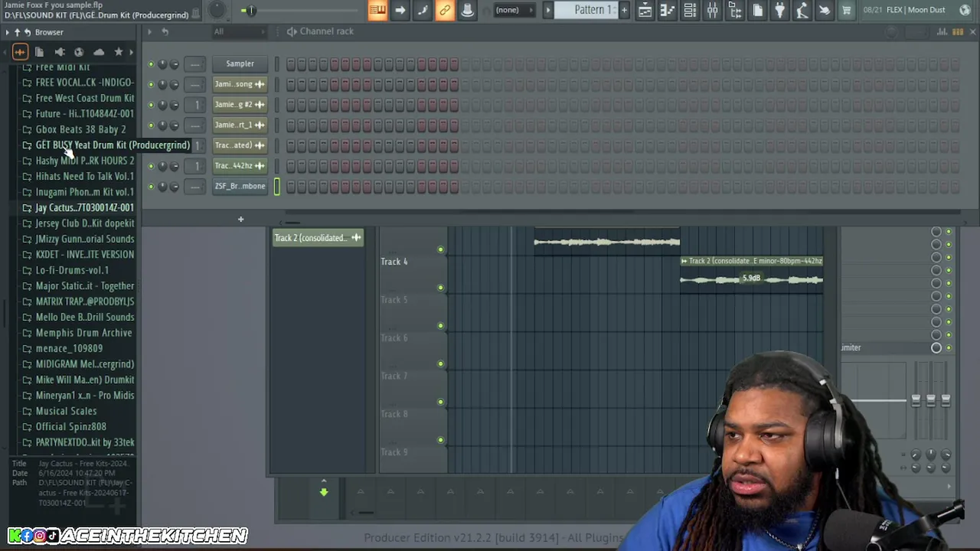Select the star favorites browser tab
The height and width of the screenshot is (551, 980).
tap(119, 52)
